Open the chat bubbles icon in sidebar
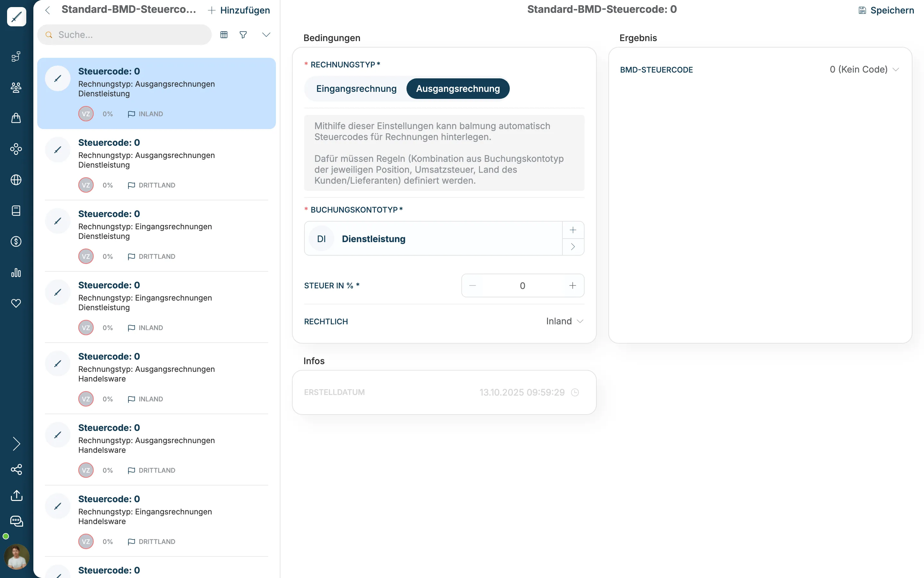The width and height of the screenshot is (924, 578). coord(16,521)
